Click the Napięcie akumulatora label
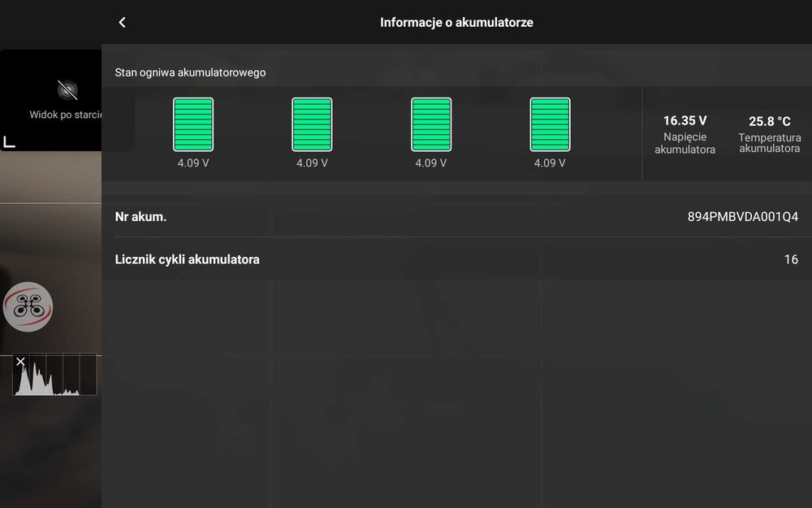This screenshot has height=508, width=812. 685,143
